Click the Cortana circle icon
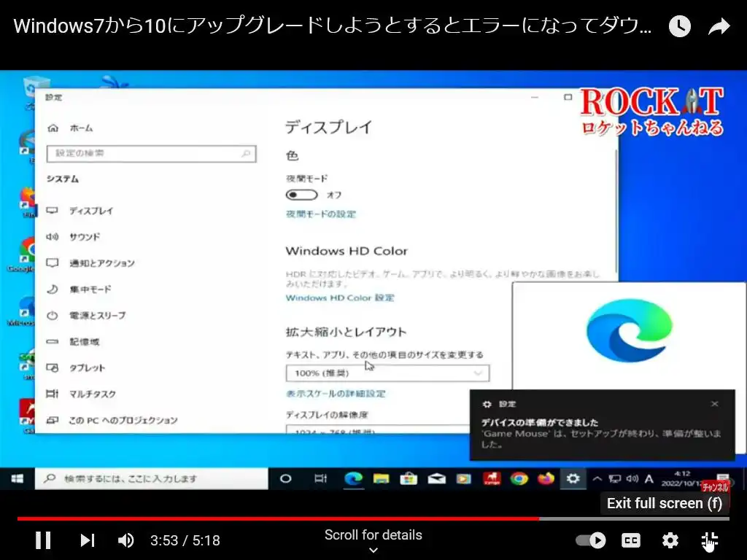Image resolution: width=747 pixels, height=560 pixels. pyautogui.click(x=285, y=478)
